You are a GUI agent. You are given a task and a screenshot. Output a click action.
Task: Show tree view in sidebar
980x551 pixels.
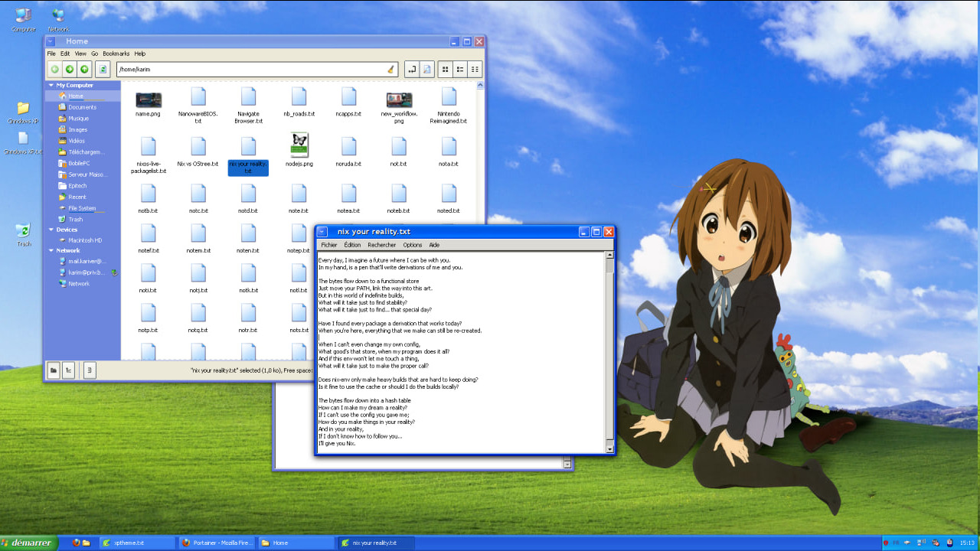[x=68, y=370]
